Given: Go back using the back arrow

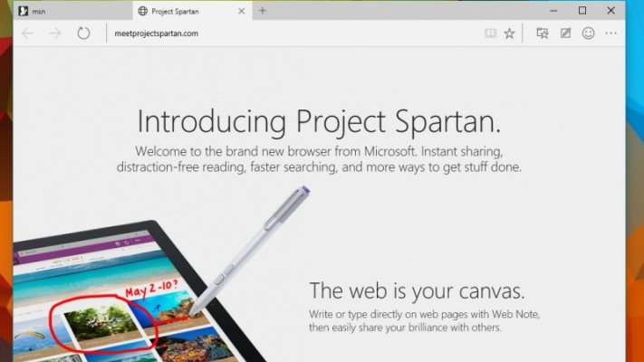Looking at the screenshot, I should tap(27, 33).
